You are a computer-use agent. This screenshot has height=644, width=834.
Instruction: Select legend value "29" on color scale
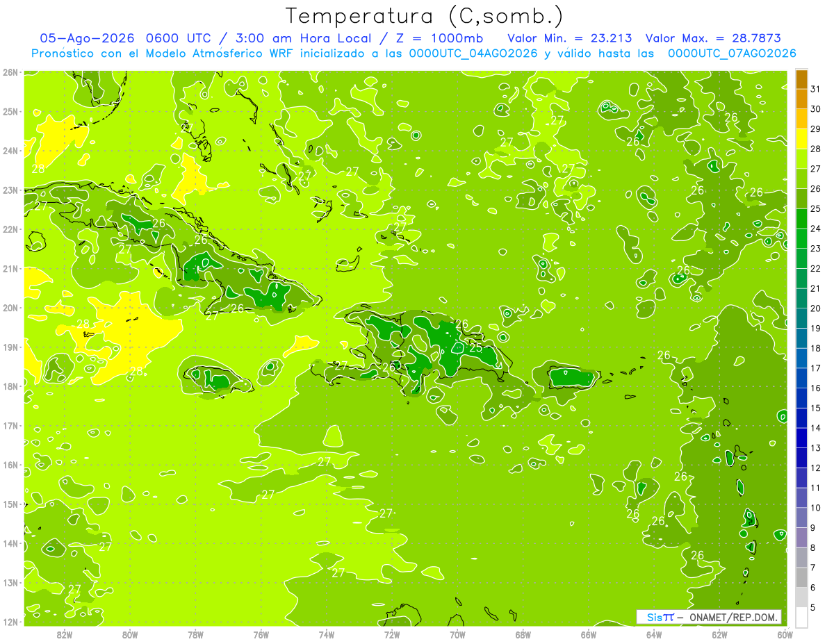pyautogui.click(x=816, y=129)
